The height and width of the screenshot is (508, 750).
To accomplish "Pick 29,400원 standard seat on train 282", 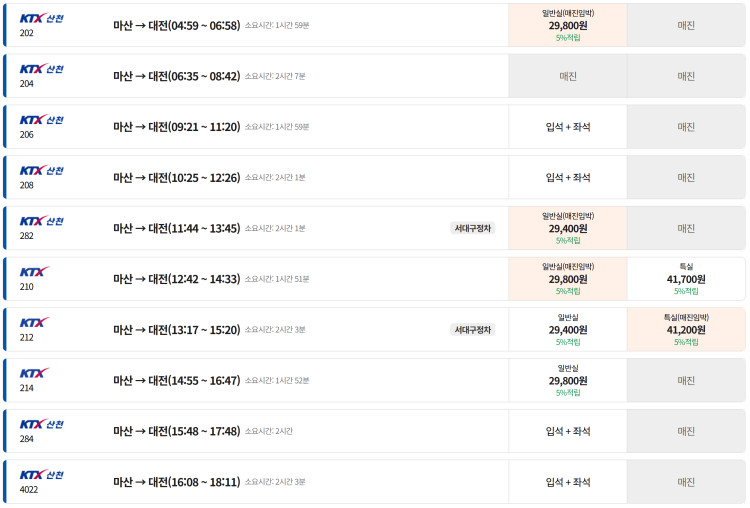I will pos(568,228).
